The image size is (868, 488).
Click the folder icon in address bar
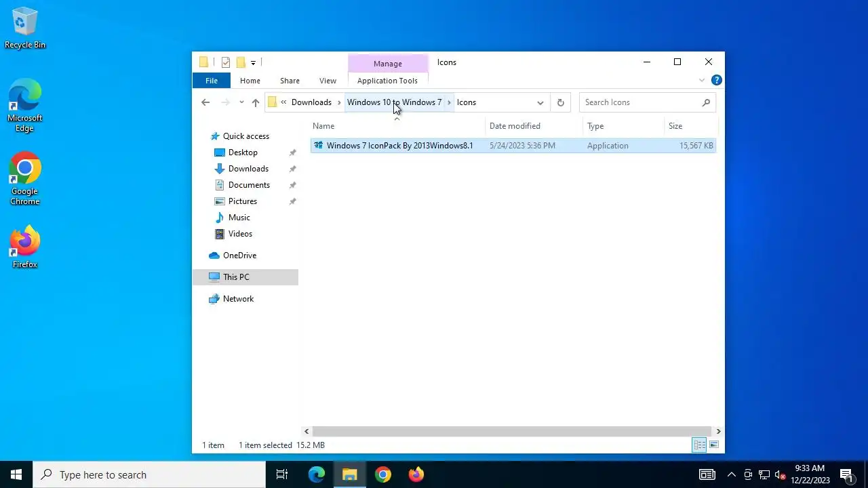click(x=272, y=102)
